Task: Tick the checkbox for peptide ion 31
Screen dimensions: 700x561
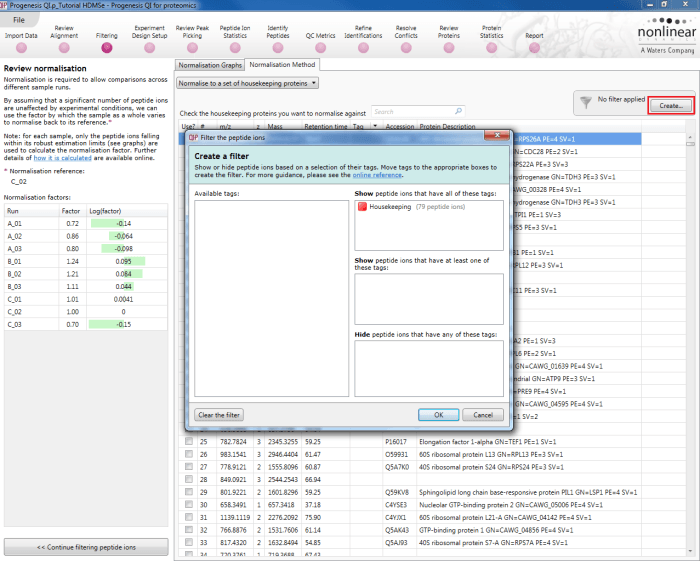Action: pyautogui.click(x=189, y=517)
